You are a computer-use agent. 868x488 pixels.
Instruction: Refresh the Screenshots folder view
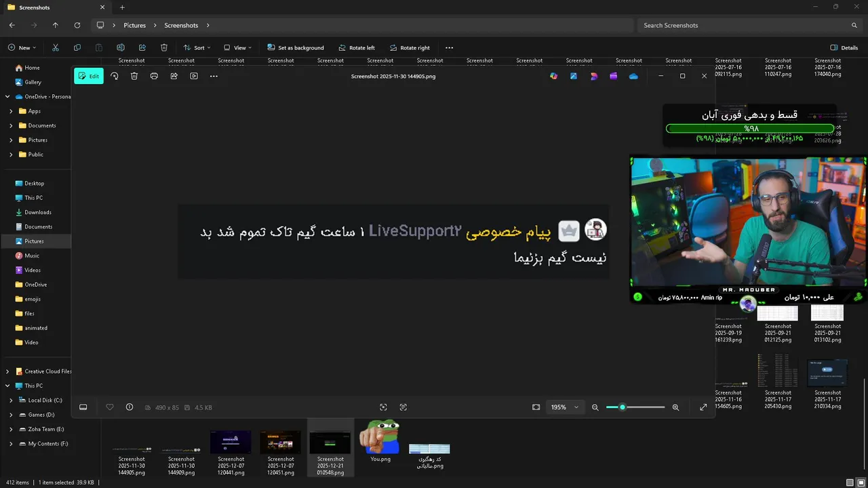(x=77, y=25)
